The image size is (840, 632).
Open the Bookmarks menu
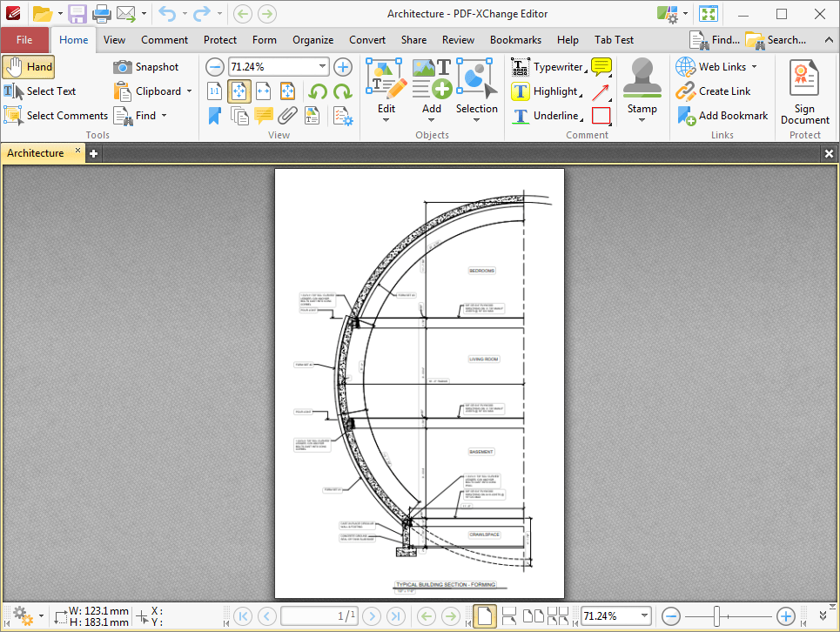click(x=515, y=39)
